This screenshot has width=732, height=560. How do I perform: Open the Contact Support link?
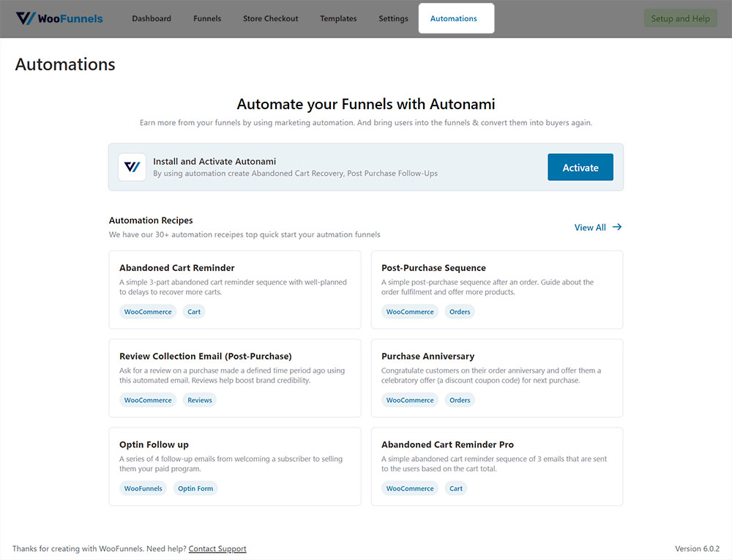217,549
